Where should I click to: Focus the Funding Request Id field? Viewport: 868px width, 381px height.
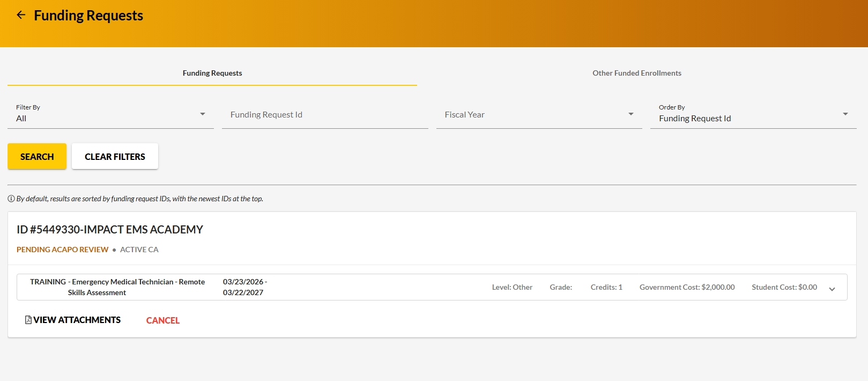point(325,115)
